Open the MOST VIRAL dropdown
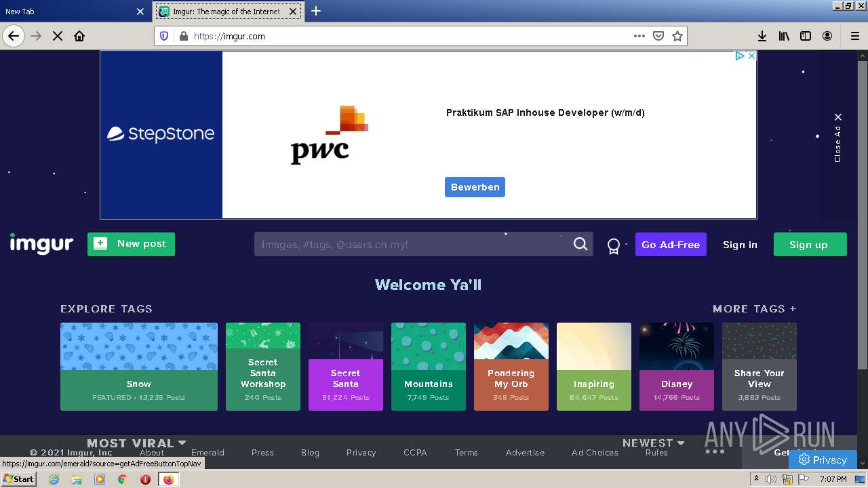The height and width of the screenshot is (488, 868). (x=136, y=443)
